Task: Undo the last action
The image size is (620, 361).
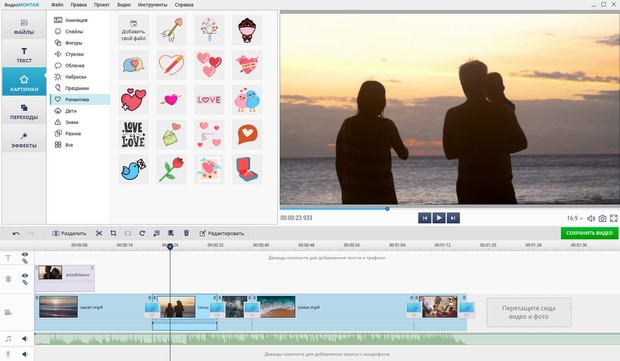Action: [16, 233]
